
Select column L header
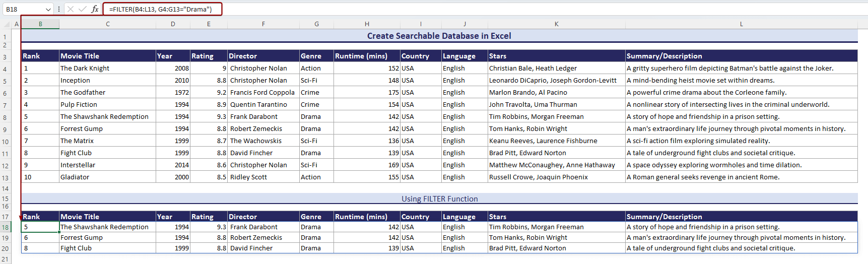point(741,24)
